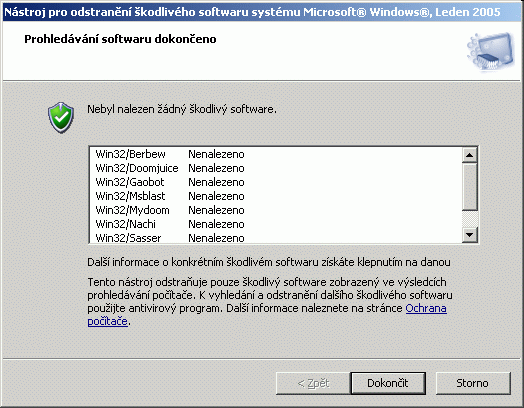Select the Win32/Doomjuice entry

pos(137,168)
